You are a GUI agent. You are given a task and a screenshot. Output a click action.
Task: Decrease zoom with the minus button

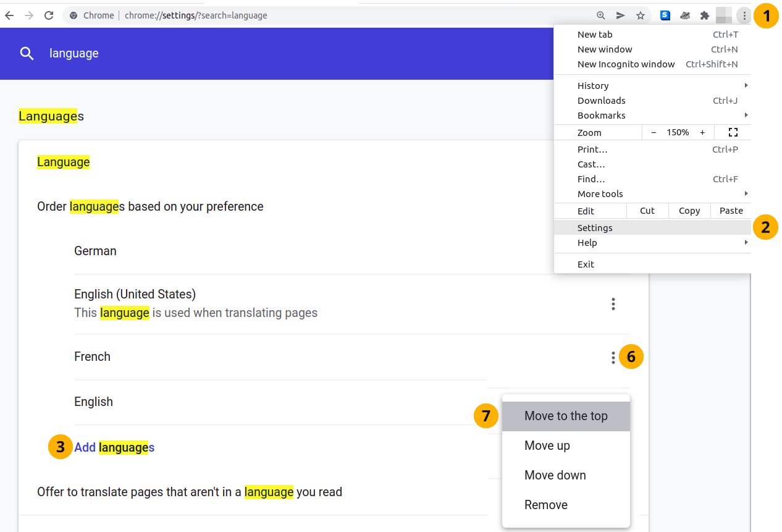point(654,133)
